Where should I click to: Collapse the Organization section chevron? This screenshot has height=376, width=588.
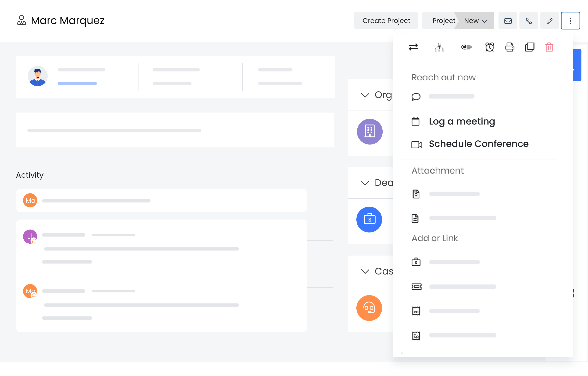click(x=365, y=95)
